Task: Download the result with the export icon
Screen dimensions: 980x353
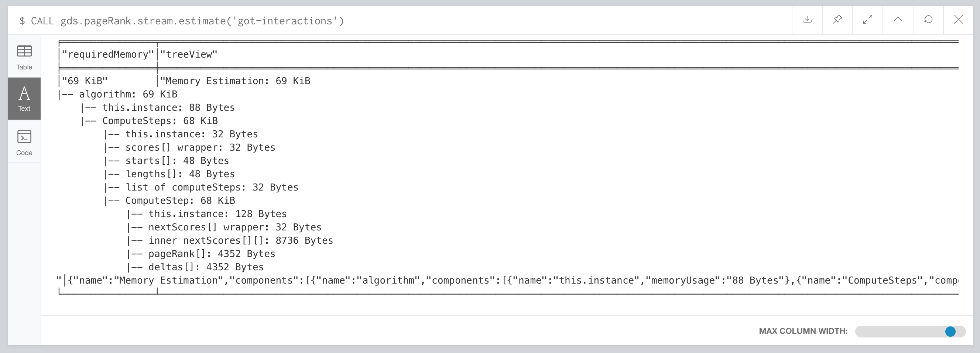Action: pyautogui.click(x=807, y=20)
